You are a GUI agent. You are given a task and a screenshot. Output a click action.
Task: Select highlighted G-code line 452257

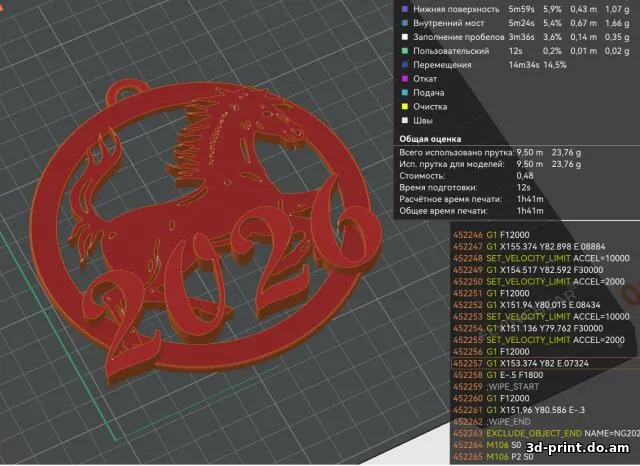(x=545, y=363)
